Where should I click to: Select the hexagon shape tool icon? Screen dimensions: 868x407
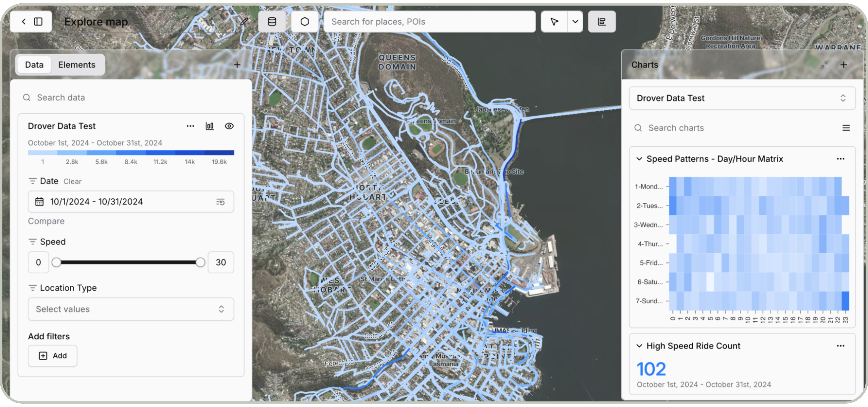coord(305,22)
